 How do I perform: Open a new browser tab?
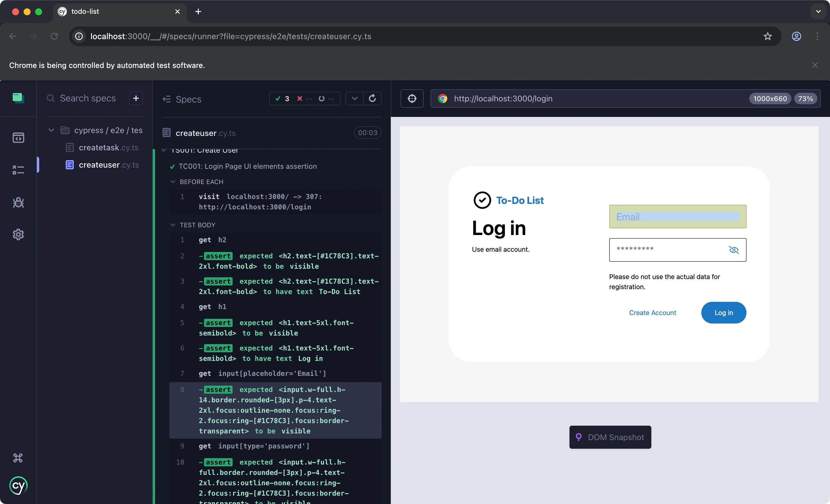coord(198,12)
